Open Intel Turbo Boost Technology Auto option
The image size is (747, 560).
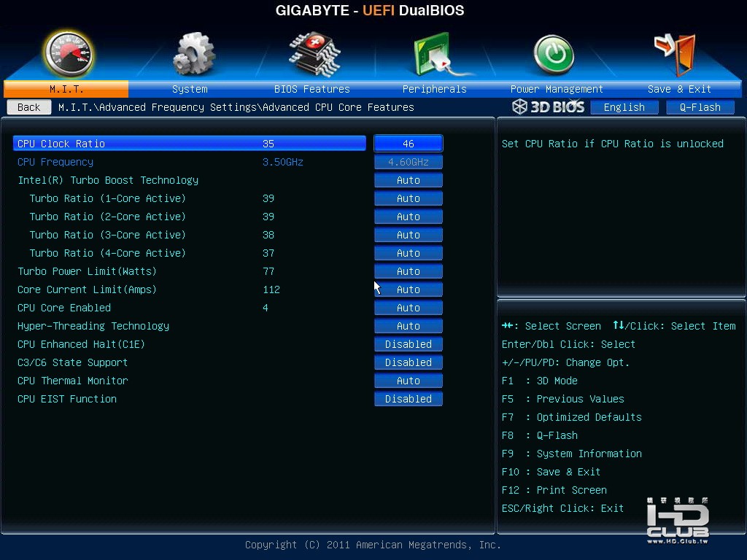pyautogui.click(x=409, y=180)
